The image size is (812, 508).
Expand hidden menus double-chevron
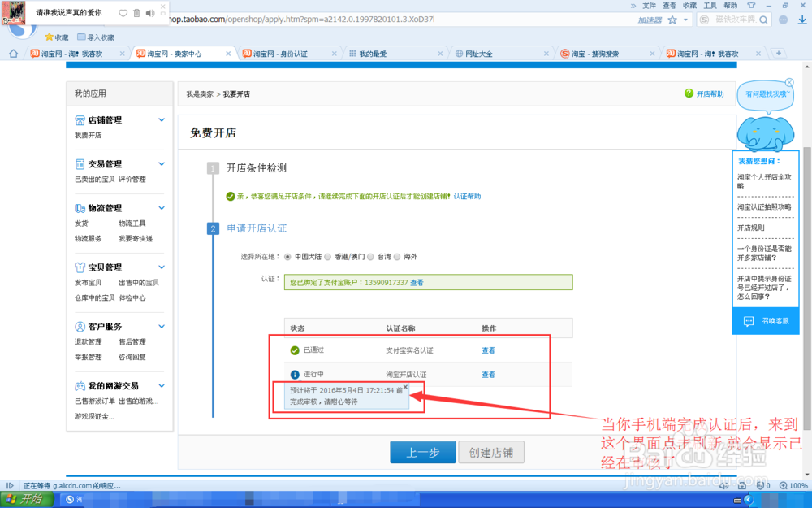pos(633,6)
